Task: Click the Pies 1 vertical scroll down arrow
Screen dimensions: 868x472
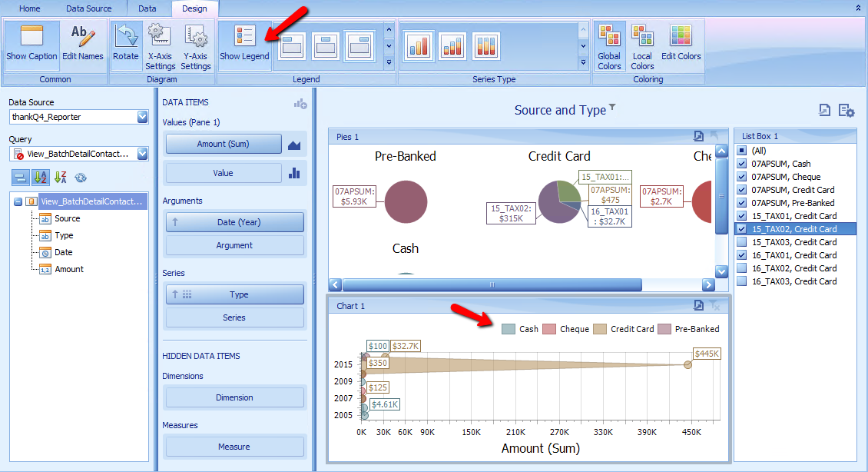Action: tap(721, 271)
